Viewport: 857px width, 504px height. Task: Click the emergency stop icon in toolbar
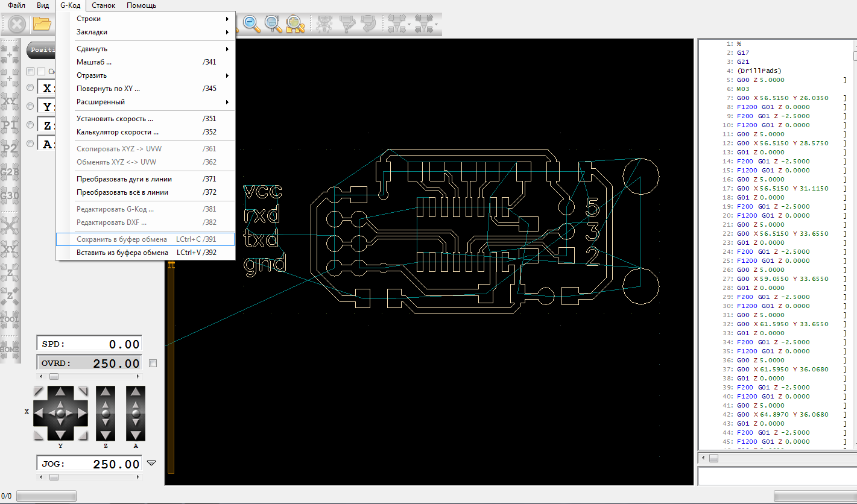point(17,24)
